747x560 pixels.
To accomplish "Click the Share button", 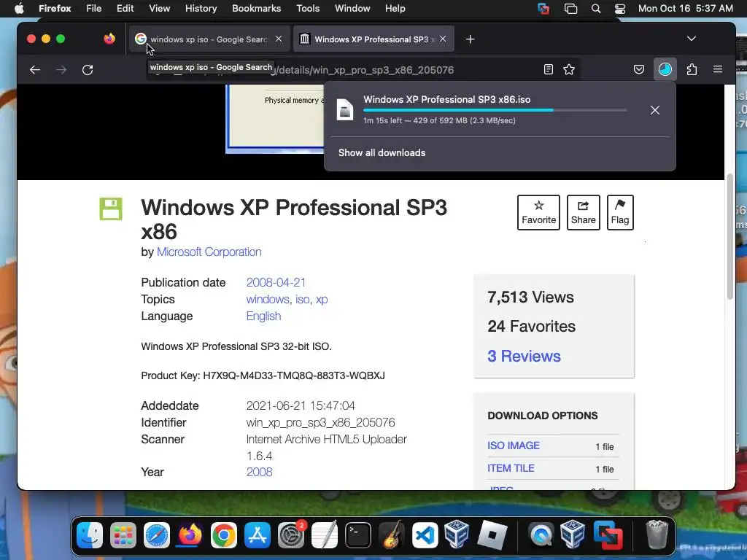I will (x=583, y=212).
